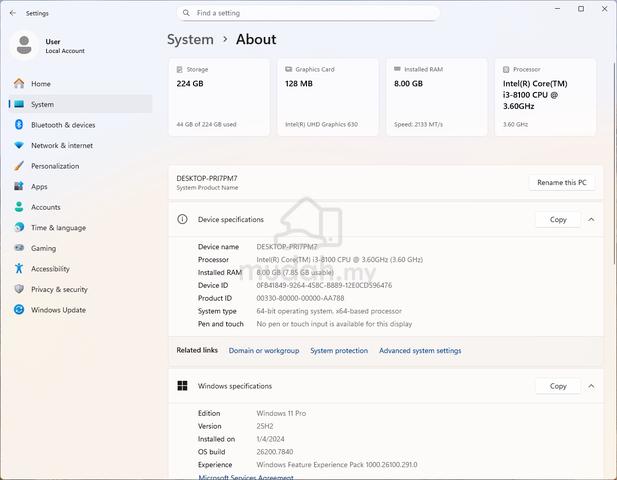Click the OS build value 26200.7840
Image resolution: width=617 pixels, height=480 pixels.
[275, 452]
